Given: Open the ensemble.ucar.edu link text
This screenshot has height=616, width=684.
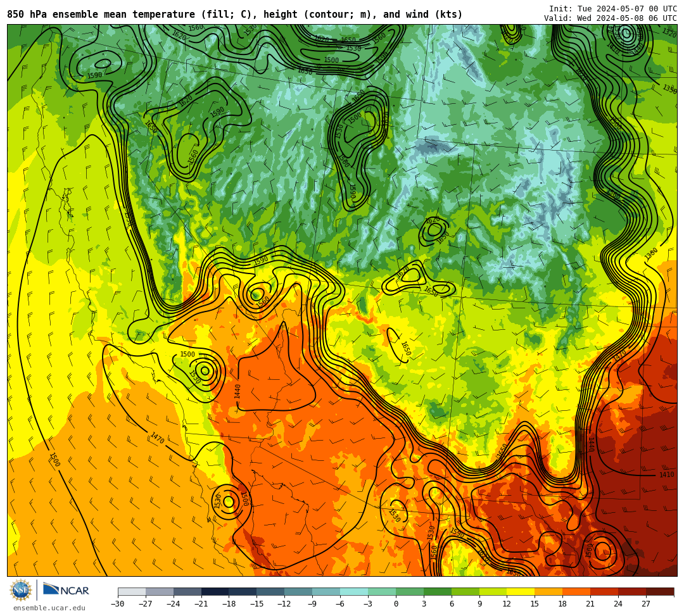Looking at the screenshot, I should point(49,608).
